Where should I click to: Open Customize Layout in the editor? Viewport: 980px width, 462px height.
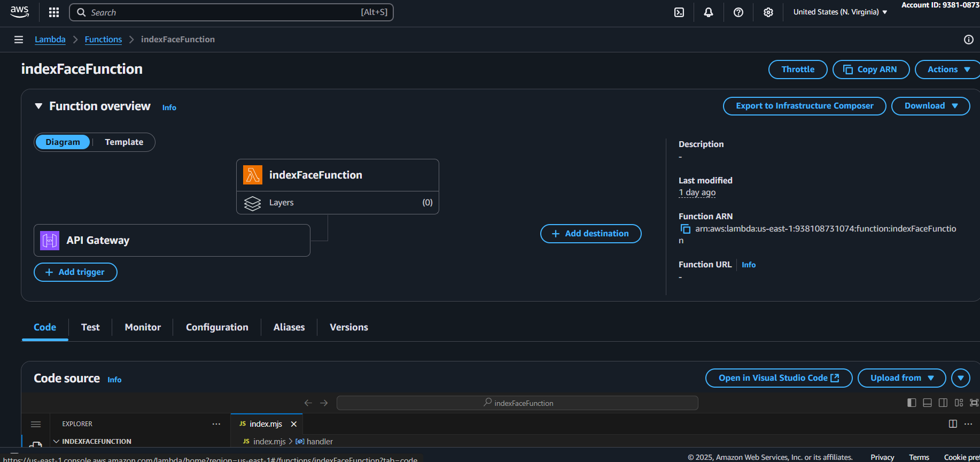click(959, 403)
